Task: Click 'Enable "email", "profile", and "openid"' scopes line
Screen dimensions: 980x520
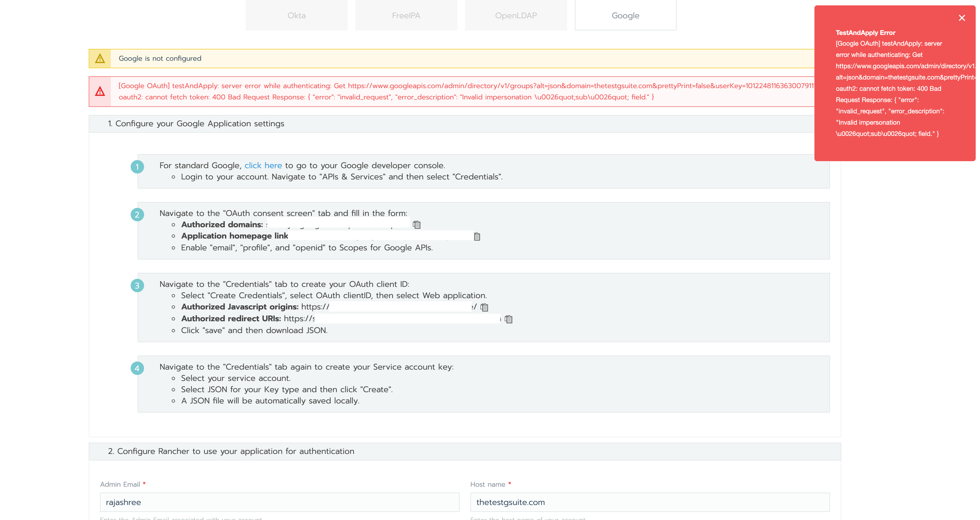Action: 307,248
